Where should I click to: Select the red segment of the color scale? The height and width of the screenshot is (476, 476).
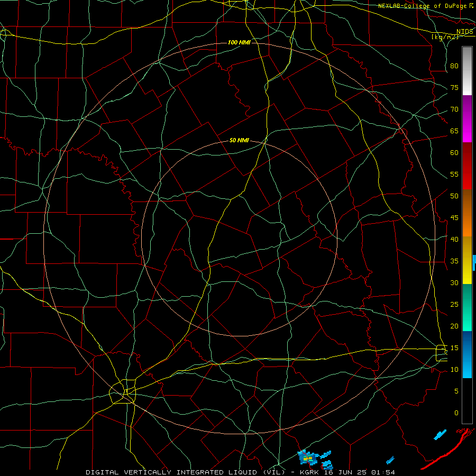point(467,166)
